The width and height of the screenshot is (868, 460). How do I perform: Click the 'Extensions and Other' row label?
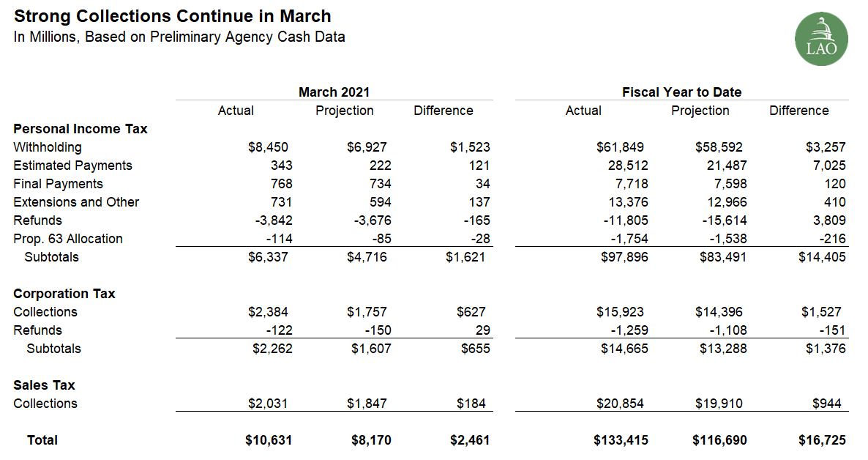point(76,202)
